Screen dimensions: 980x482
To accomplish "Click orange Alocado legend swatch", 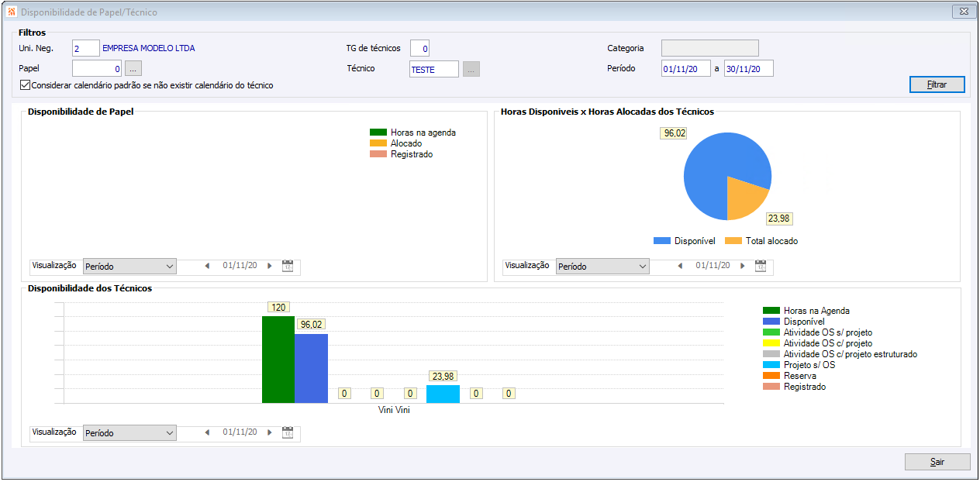I will pos(378,143).
